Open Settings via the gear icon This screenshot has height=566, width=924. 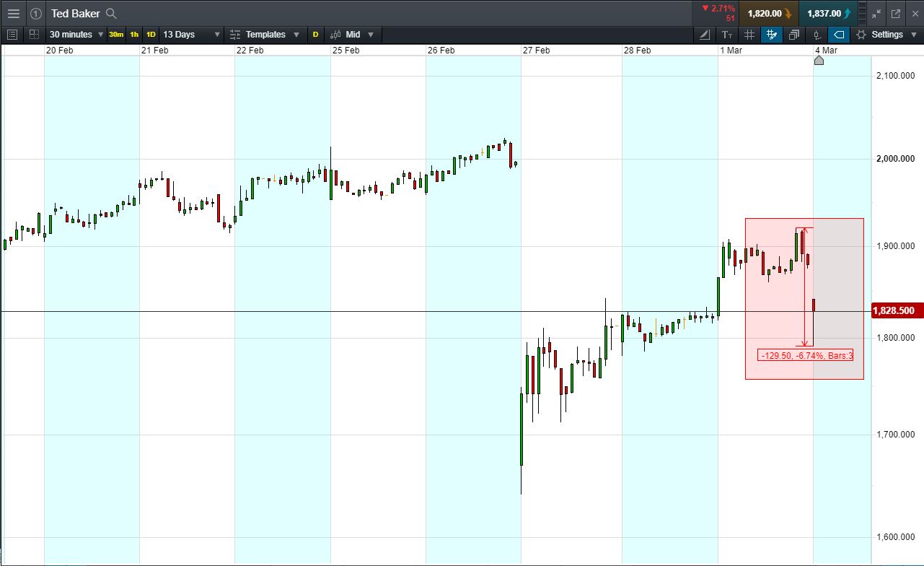pyautogui.click(x=861, y=34)
